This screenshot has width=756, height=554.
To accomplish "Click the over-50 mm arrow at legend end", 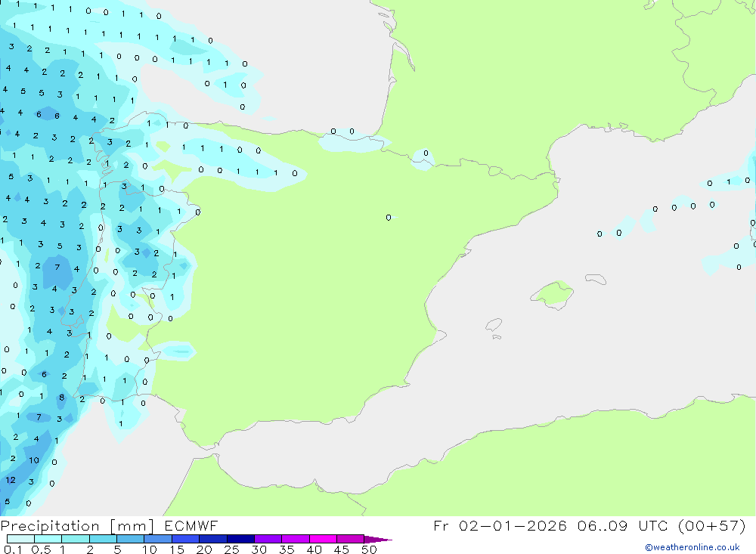I will (377, 540).
